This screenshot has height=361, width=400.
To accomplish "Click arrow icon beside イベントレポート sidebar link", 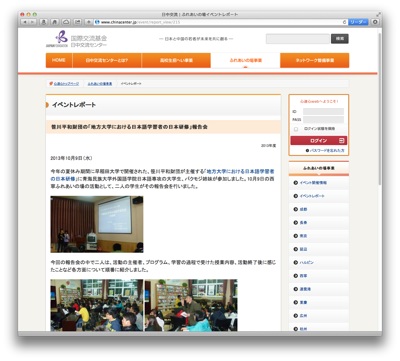I will pos(295,196).
